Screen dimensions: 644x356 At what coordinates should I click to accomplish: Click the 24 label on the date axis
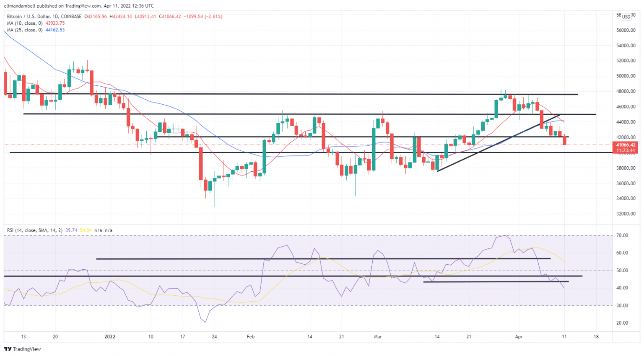214,337
